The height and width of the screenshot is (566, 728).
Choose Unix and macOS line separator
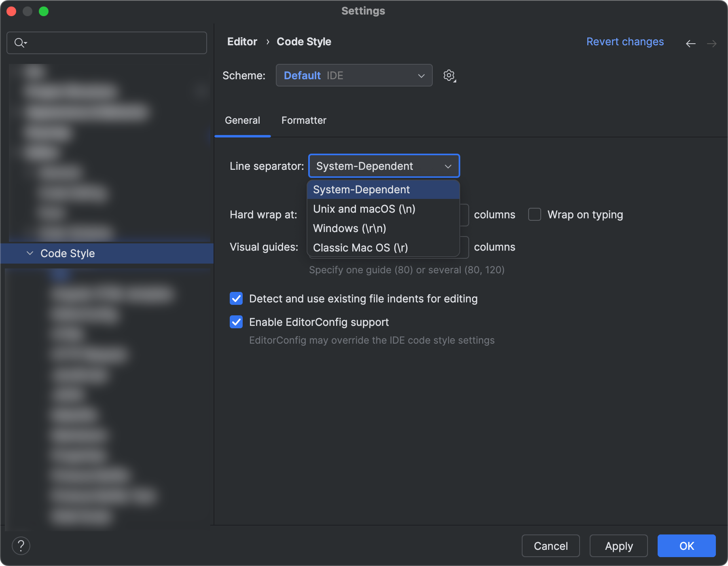(x=363, y=209)
